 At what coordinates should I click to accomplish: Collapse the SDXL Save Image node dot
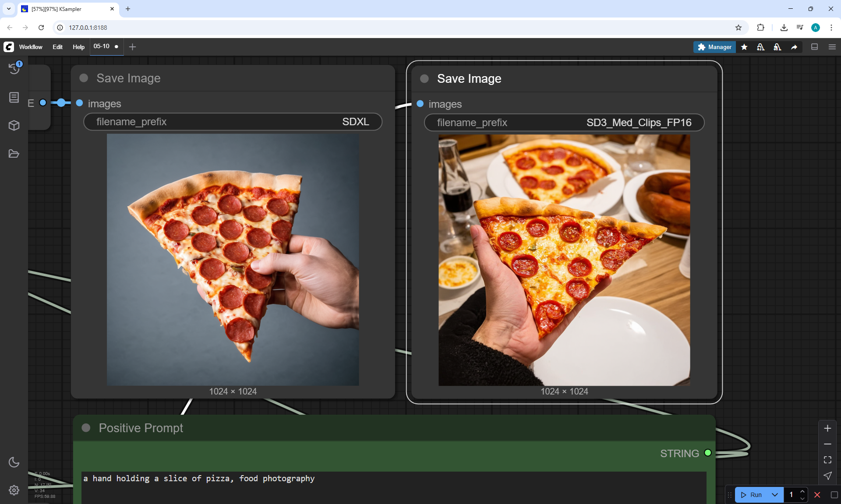coord(84,78)
